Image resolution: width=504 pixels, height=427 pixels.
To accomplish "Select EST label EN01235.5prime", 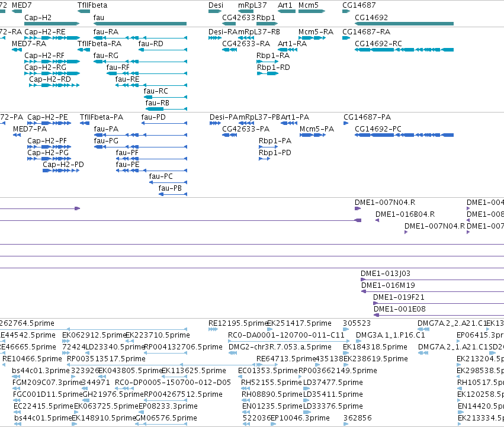I will (x=272, y=406).
